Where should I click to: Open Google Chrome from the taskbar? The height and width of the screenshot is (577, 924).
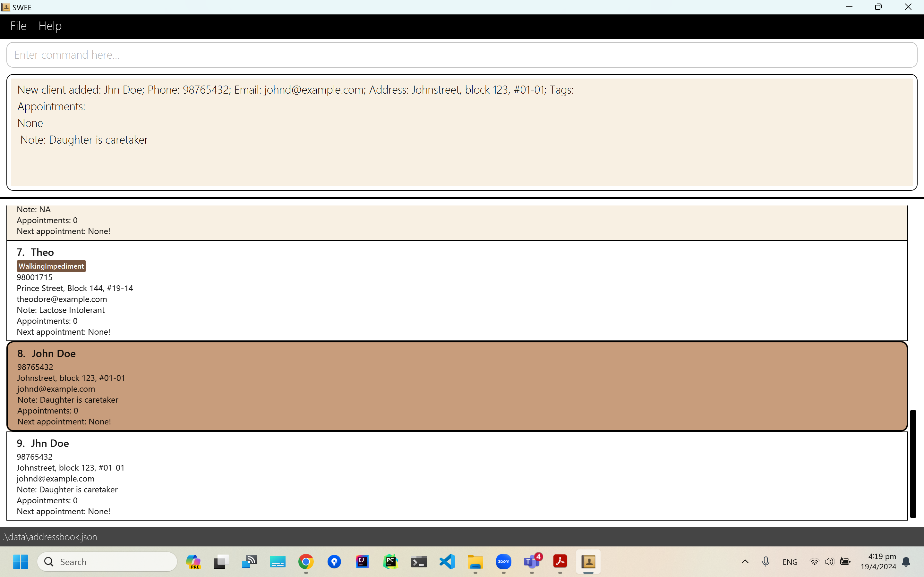(306, 562)
